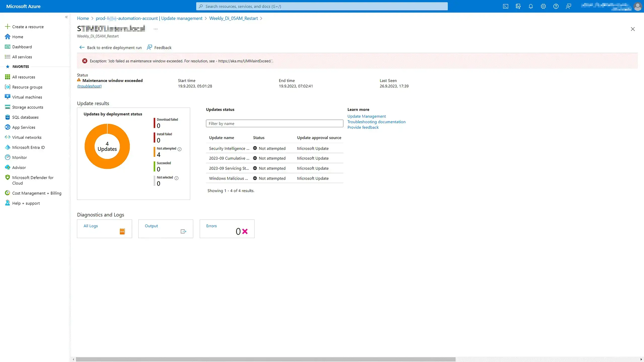Open All services

click(x=18, y=57)
